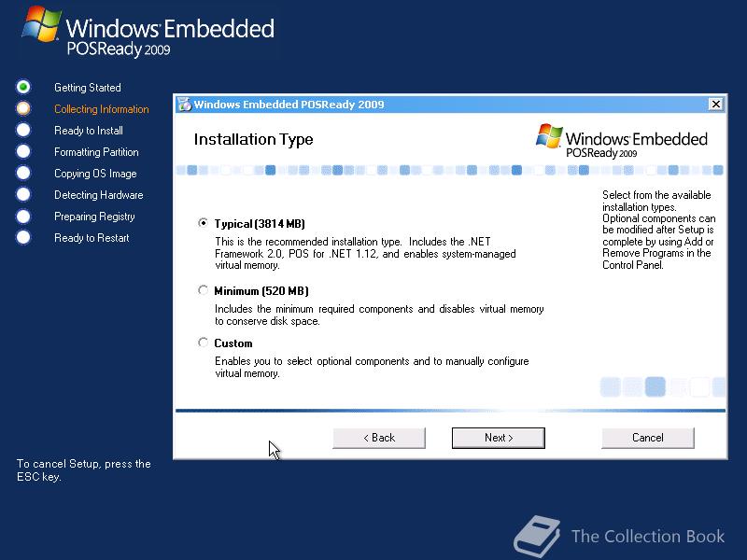Click the "Ready to Restart" step label
The height and width of the screenshot is (560, 747).
coord(92,238)
